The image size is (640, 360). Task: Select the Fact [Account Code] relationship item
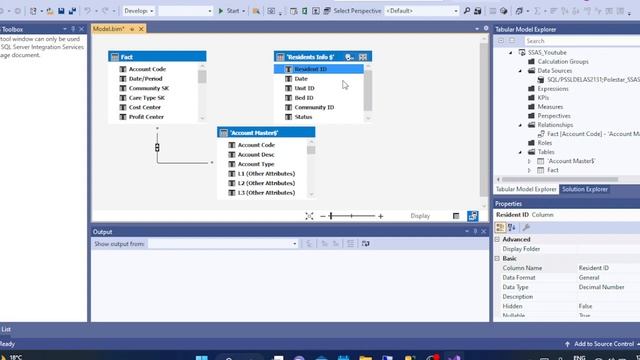click(593, 134)
